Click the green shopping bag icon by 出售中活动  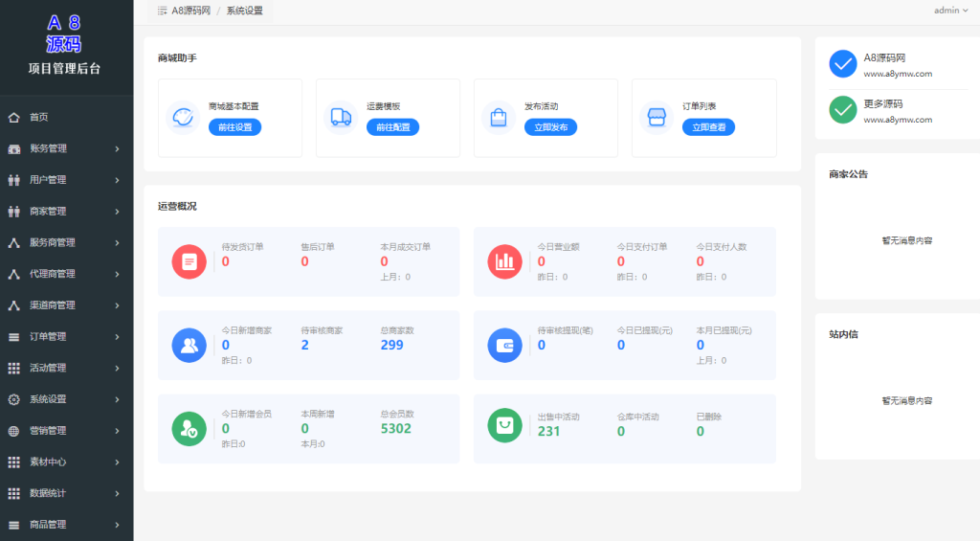point(505,425)
